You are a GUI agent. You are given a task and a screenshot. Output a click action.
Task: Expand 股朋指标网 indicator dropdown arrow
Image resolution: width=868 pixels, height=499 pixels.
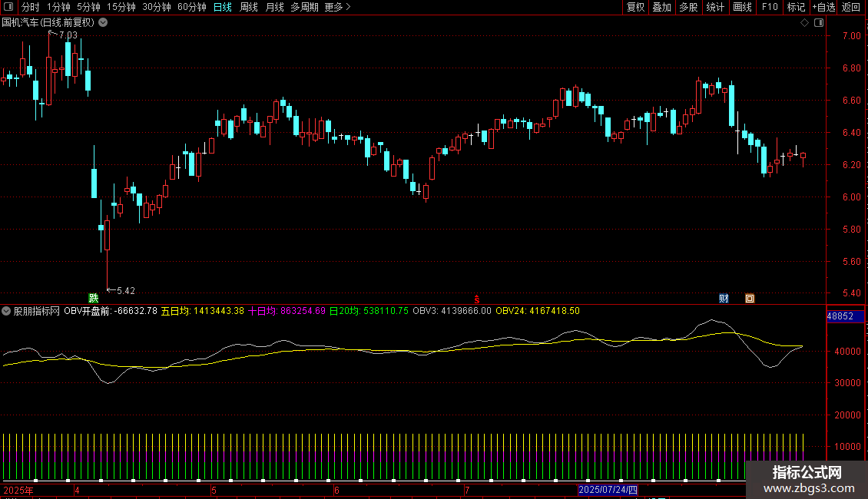(6, 311)
